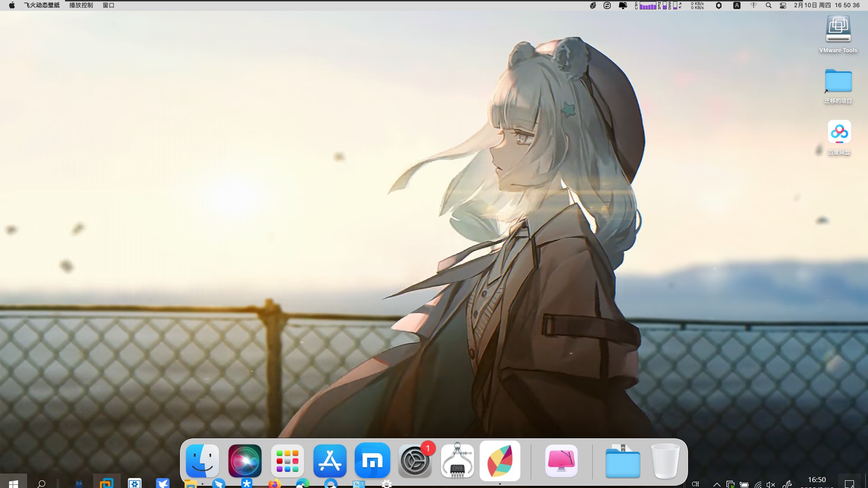Open Finder from the dock
The image size is (868, 488).
point(202,461)
